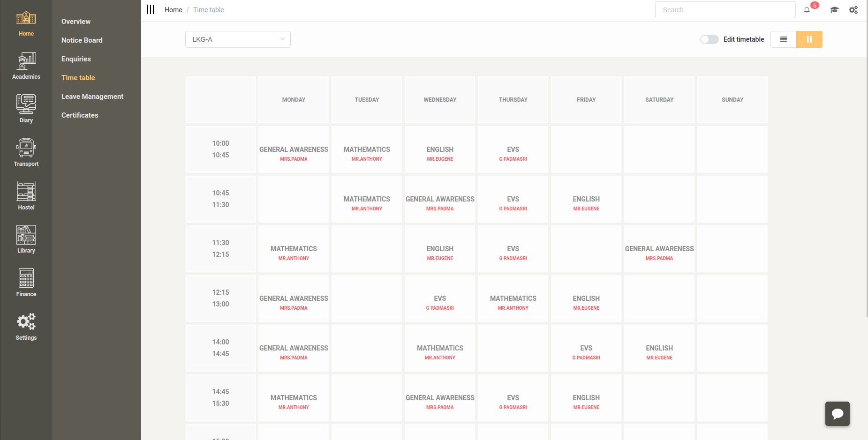Select the SUNDAY column header
Screen dimensions: 868x440
[x=732, y=100]
